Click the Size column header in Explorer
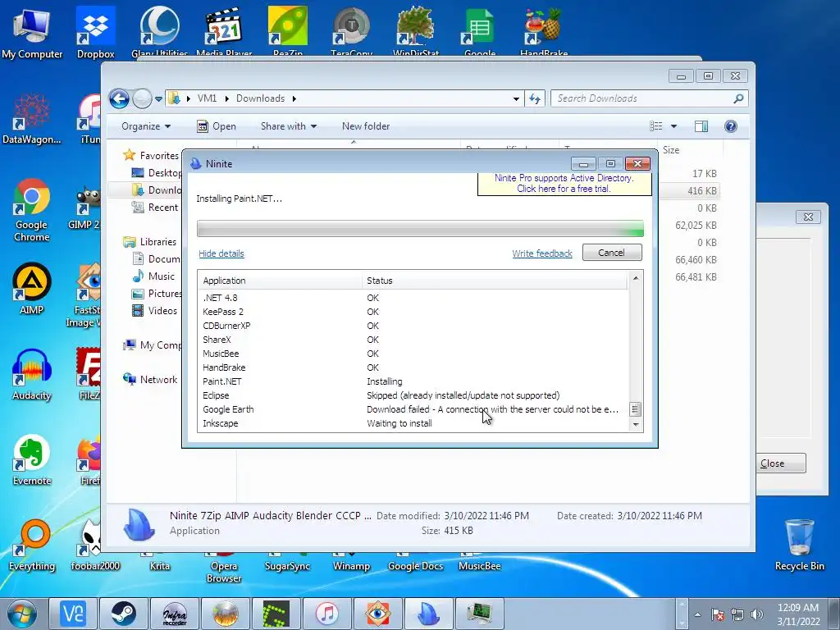Screen dimensions: 840x630 pos(690,150)
